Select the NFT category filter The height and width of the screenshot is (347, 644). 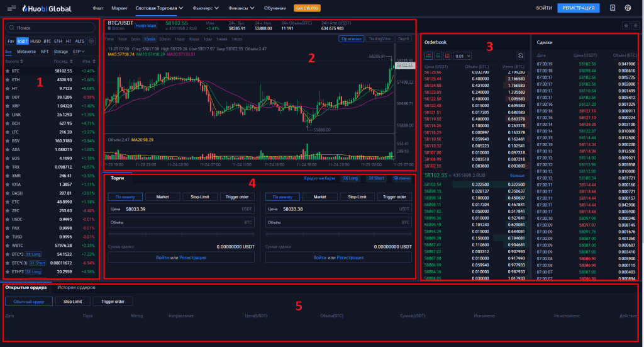(45, 52)
